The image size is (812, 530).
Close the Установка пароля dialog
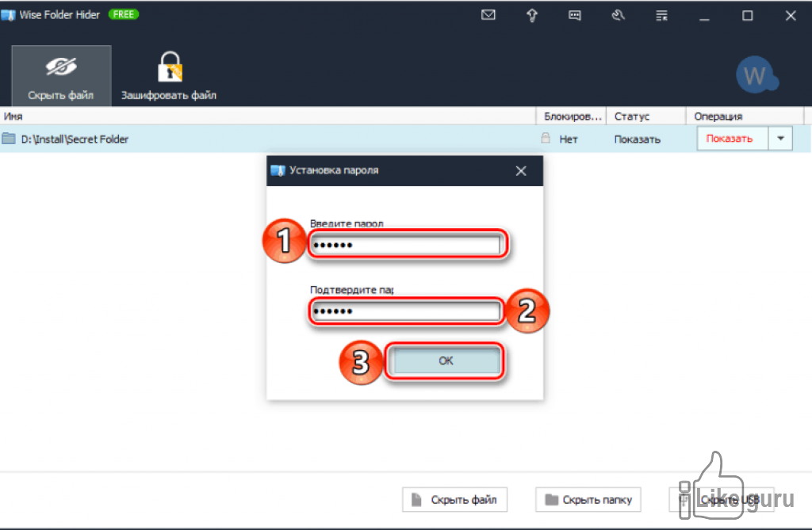point(521,171)
